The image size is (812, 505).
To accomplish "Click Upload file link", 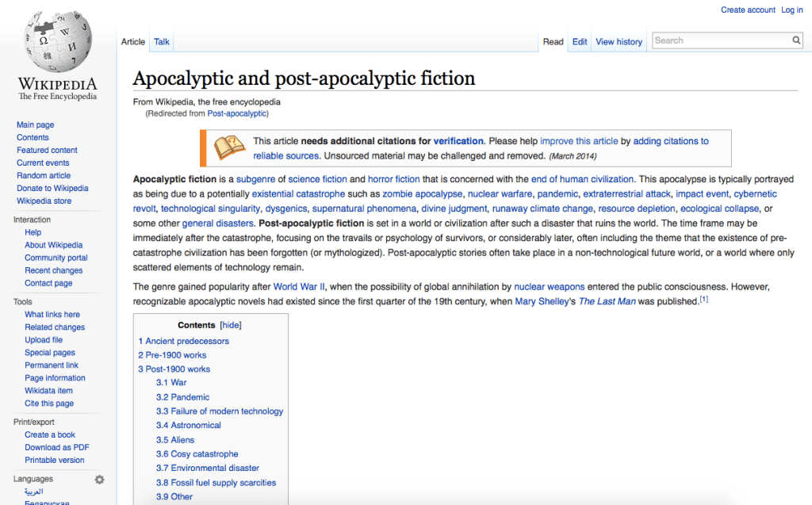I will point(44,340).
